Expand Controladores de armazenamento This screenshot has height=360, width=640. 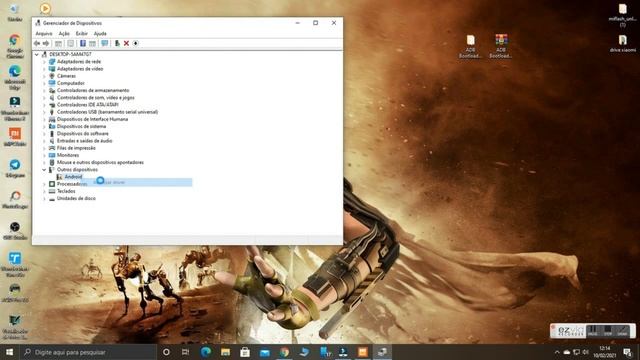44,90
